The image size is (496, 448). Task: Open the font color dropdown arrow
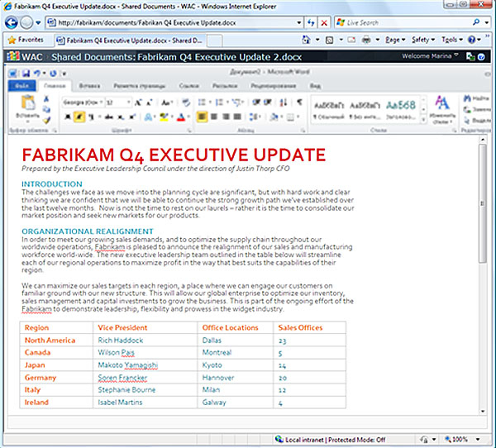click(188, 117)
